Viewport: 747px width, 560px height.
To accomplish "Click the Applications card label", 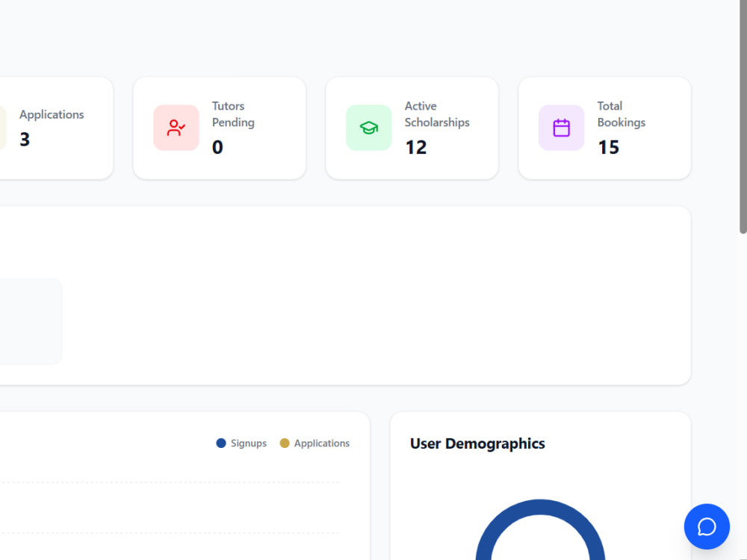I will [52, 115].
